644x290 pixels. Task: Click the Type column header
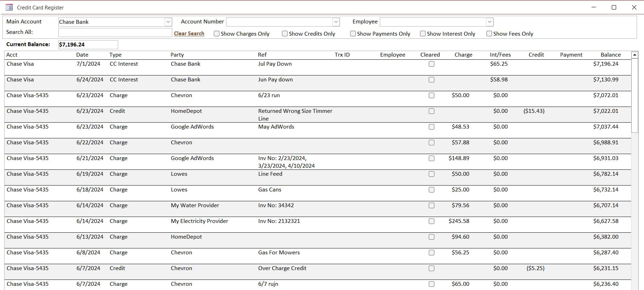115,55
